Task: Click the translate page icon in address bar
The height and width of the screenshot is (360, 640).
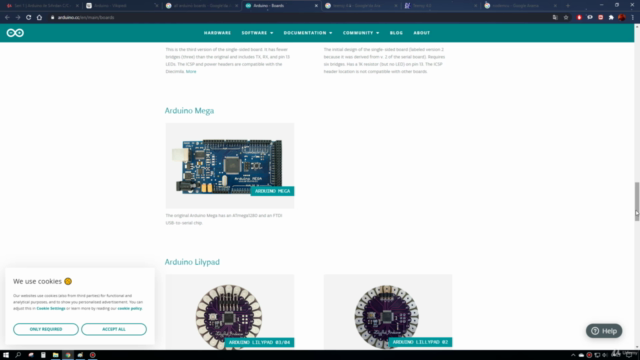Action: (555, 18)
